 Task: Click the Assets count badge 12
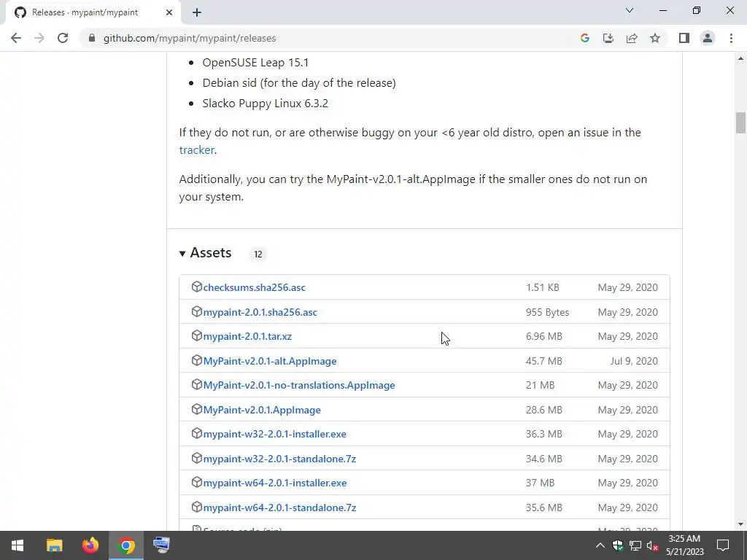point(258,254)
